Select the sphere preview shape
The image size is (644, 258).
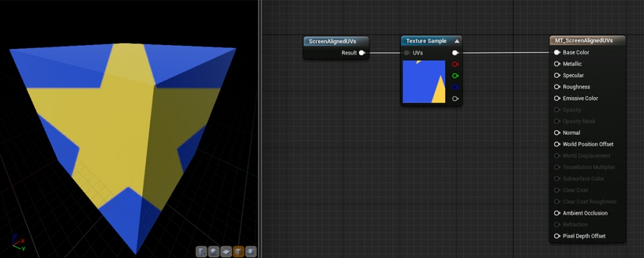point(214,252)
